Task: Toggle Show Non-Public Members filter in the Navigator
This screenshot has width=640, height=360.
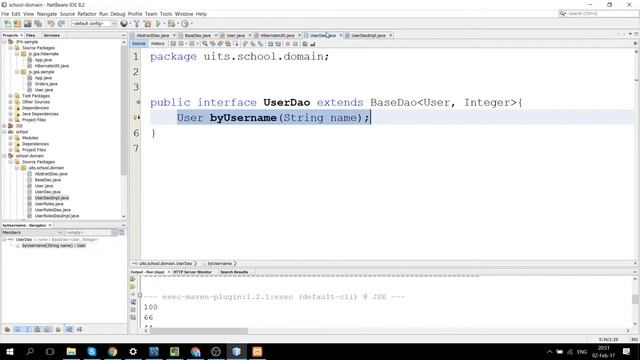Action: (x=38, y=329)
